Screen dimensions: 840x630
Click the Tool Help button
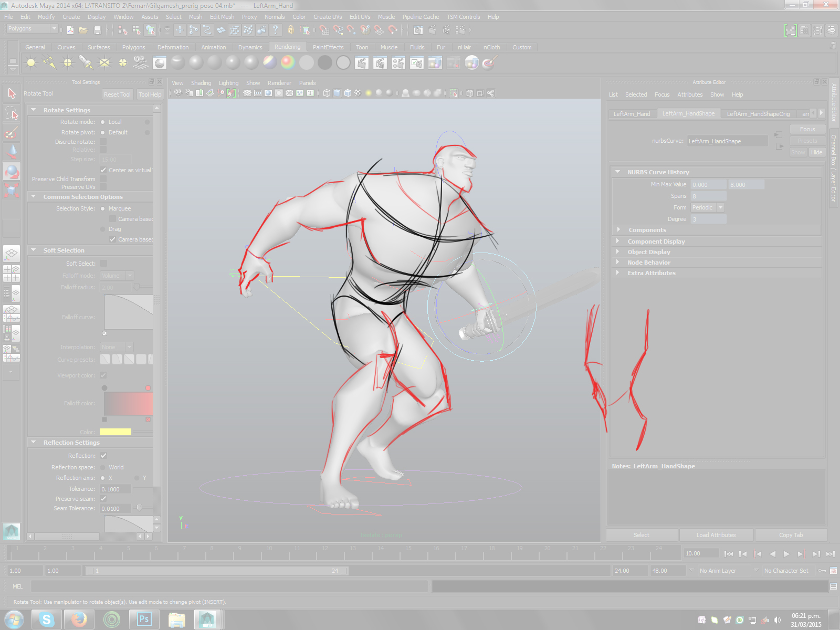pos(150,94)
